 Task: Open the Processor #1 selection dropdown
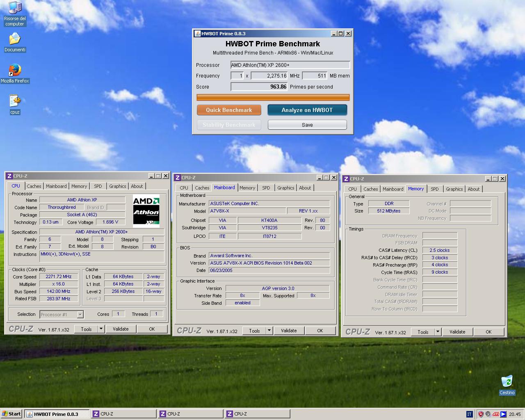tap(62, 315)
